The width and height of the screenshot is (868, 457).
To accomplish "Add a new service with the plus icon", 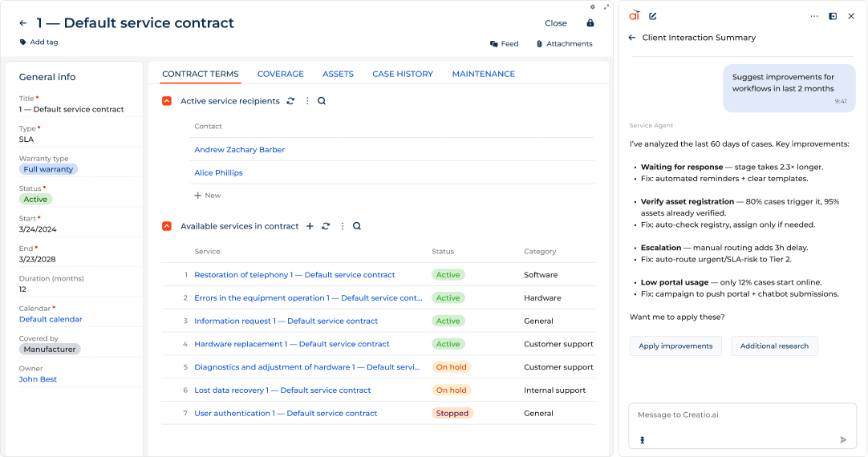I will pyautogui.click(x=310, y=226).
